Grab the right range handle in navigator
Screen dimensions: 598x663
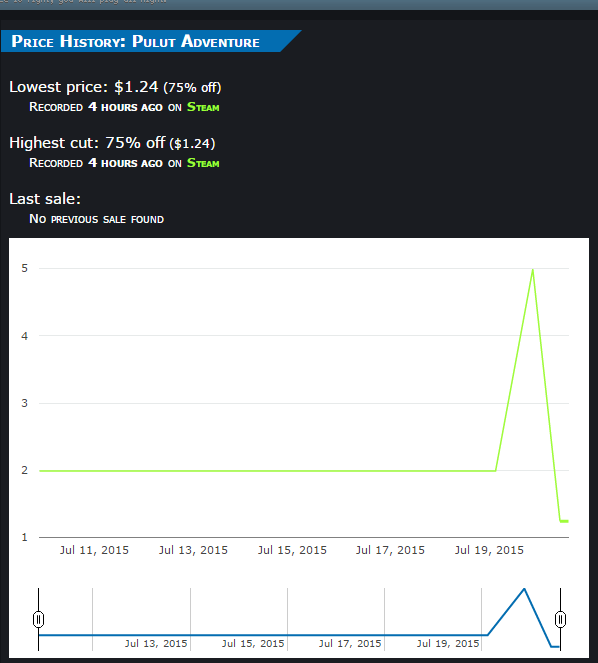click(x=560, y=619)
